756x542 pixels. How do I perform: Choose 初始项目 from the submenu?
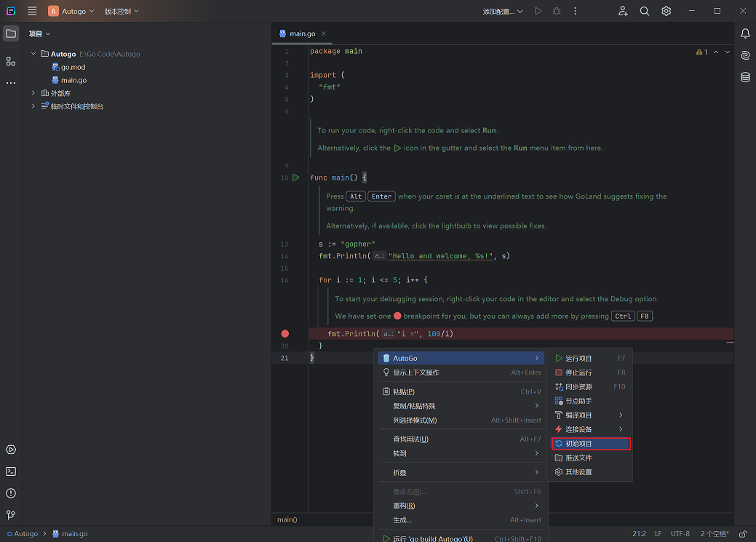click(591, 444)
